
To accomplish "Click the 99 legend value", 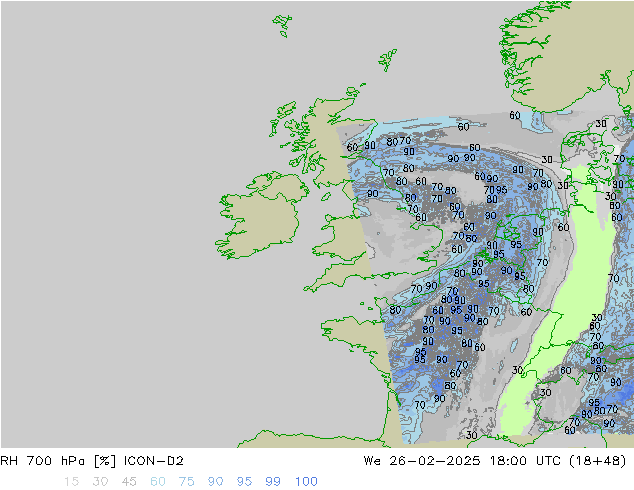I will coord(274,481).
